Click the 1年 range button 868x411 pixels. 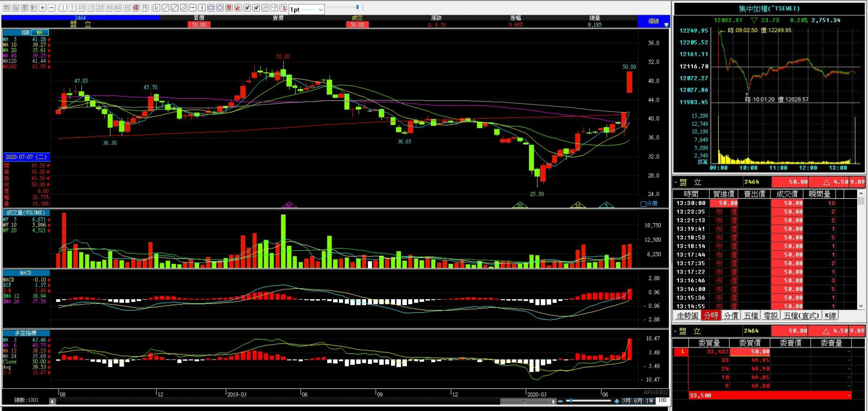point(649,401)
